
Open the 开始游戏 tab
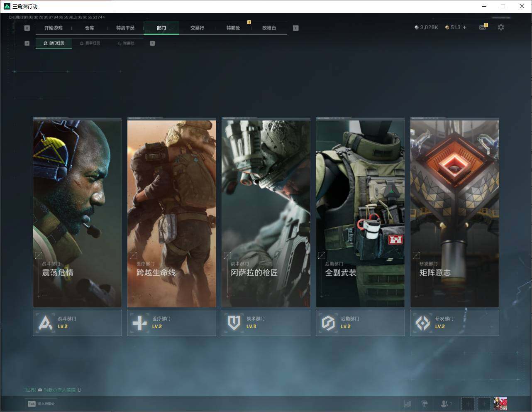pos(54,28)
